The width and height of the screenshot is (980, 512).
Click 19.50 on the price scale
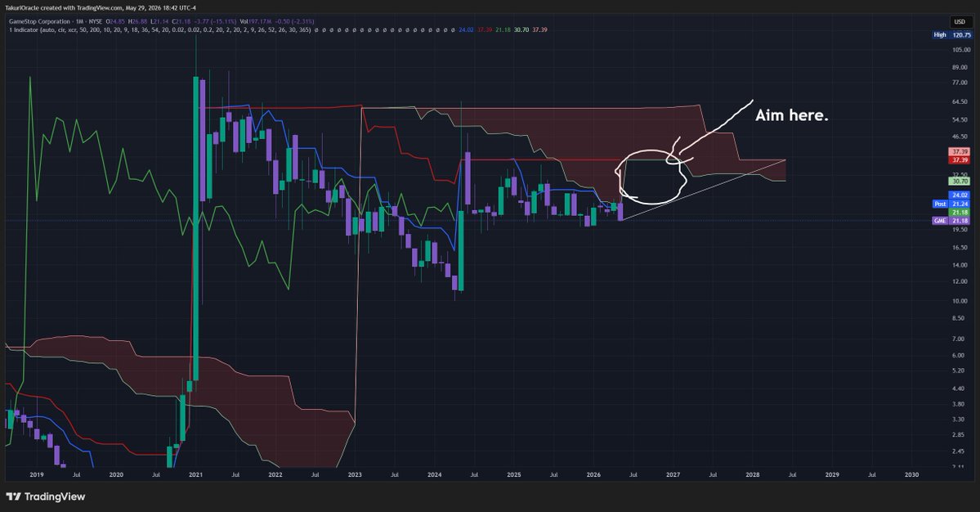960,230
